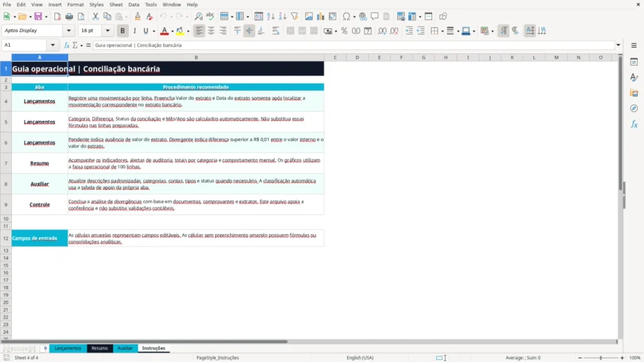644x362 pixels.
Task: Apply percent number format
Action: 344,31
